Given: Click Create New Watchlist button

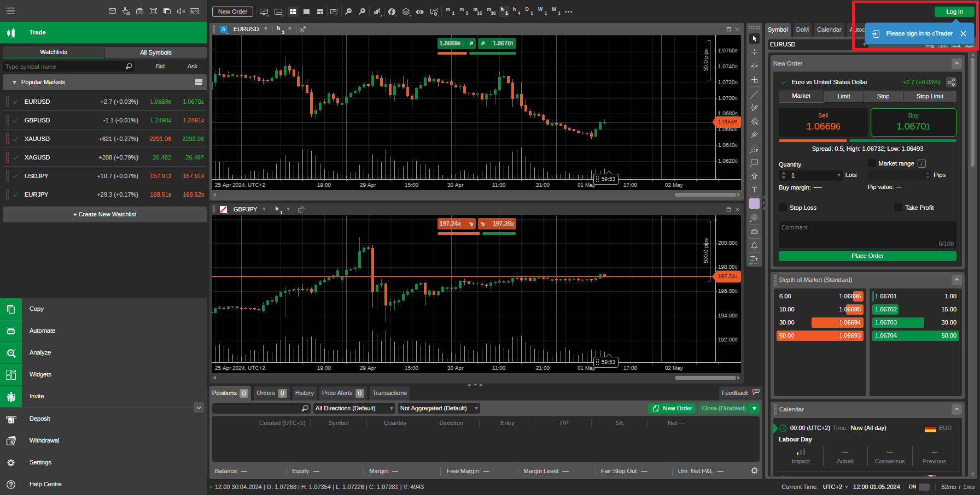Looking at the screenshot, I should 104,214.
